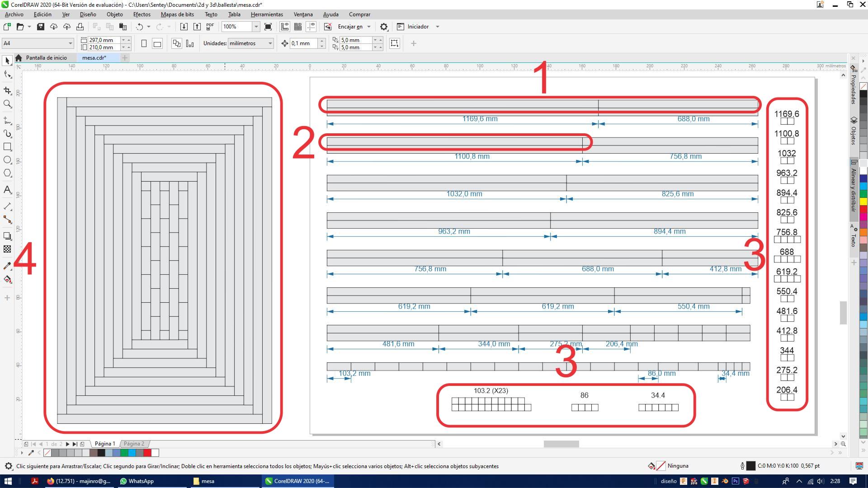This screenshot has width=868, height=488.
Task: Toggle landscape page orientation
Action: coord(157,43)
